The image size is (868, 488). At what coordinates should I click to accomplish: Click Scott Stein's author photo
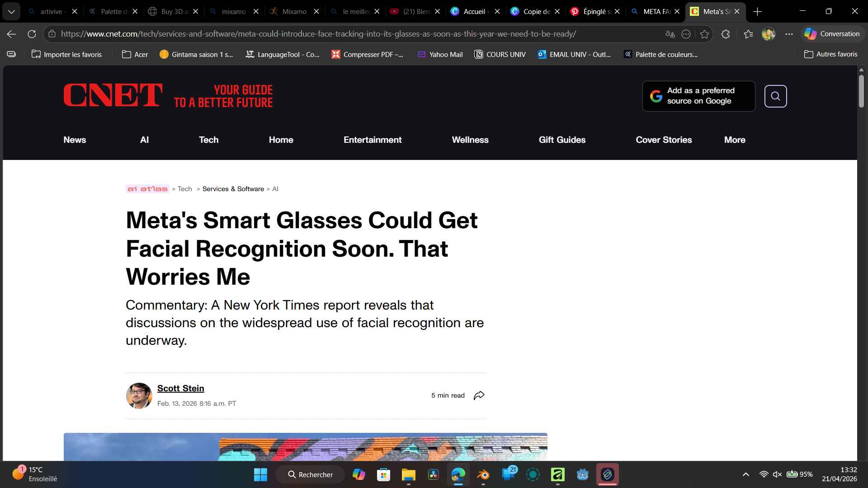coord(139,396)
